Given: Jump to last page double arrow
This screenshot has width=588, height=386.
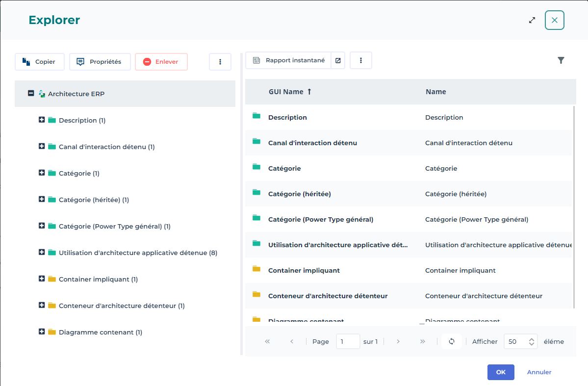Looking at the screenshot, I should (x=423, y=341).
